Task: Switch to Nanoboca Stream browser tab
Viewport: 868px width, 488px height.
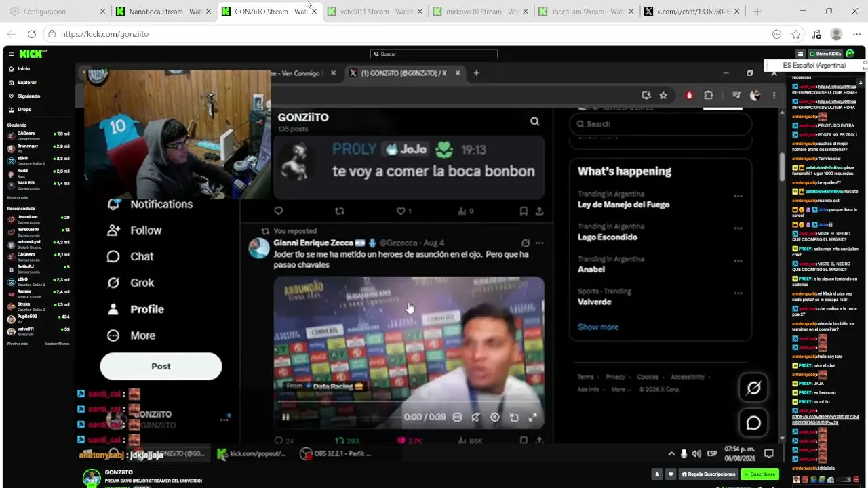Action: [x=164, y=12]
